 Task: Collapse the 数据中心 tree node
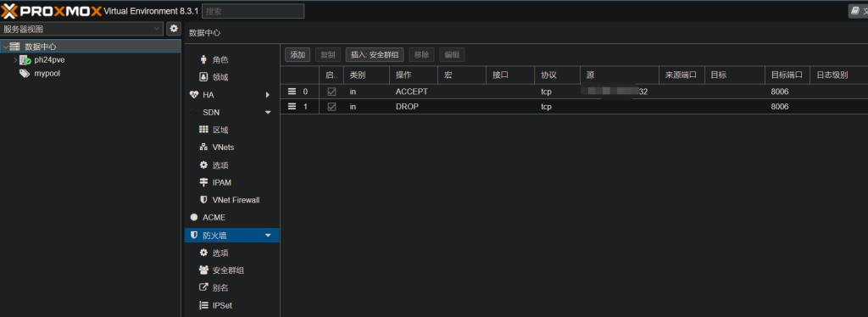5,47
